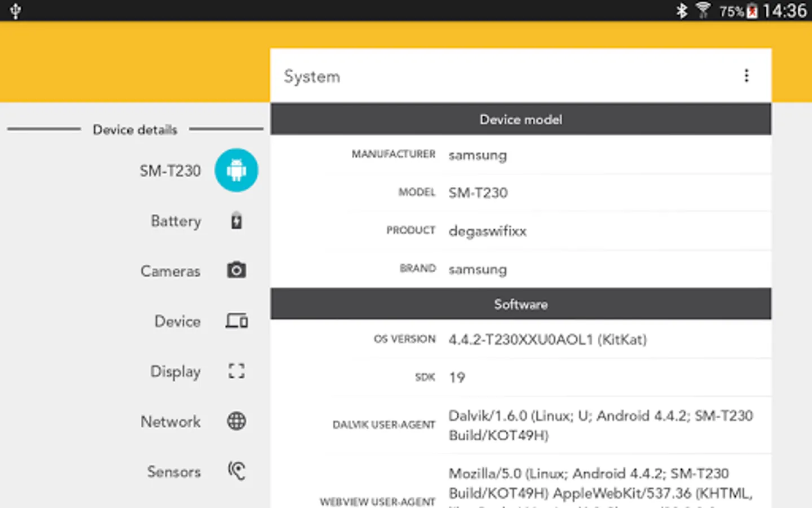The image size is (812, 508).
Task: Tap the 75% battery percentage
Action: pos(731,11)
